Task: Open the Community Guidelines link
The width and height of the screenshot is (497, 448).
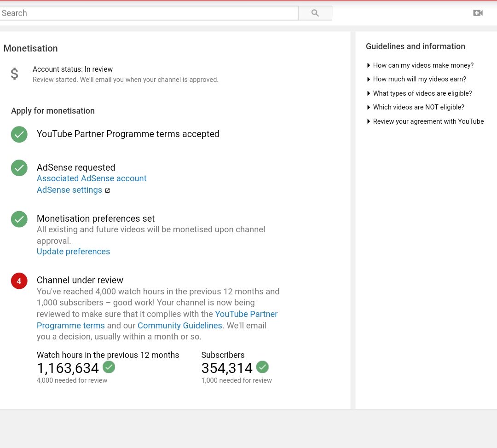Action: click(x=180, y=325)
